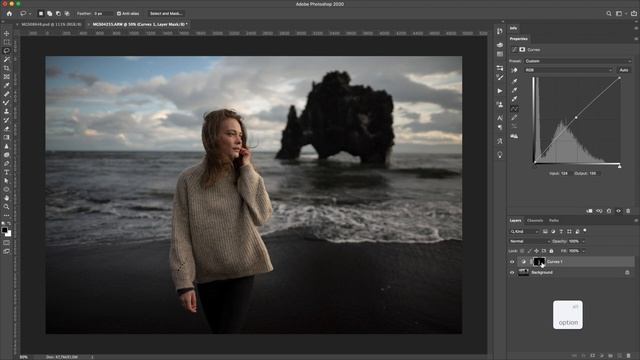Select the Eyedropper tool in the toolbox
Viewport: 640px width, 360px height.
pos(7,85)
